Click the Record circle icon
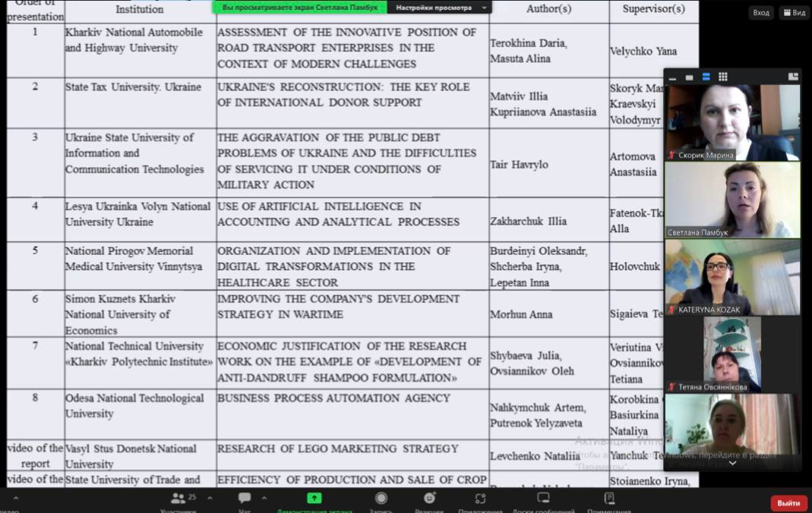This screenshot has height=513, width=812. tap(381, 498)
